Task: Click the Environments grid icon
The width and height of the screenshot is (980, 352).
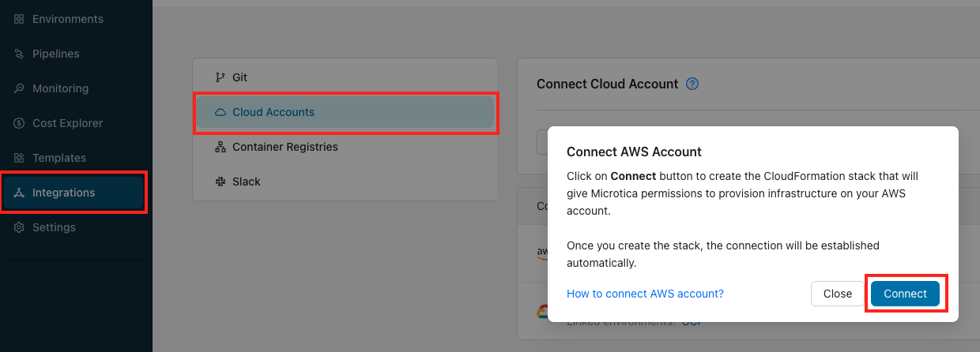Action: (x=19, y=19)
